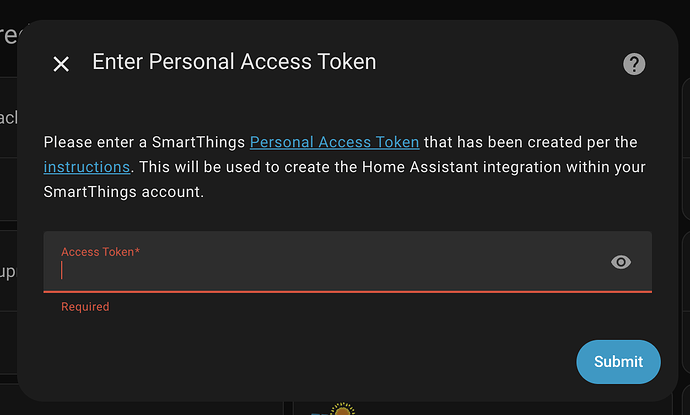The image size is (690, 415).
Task: Click the 'Access Token*' field label
Action: pyautogui.click(x=100, y=252)
